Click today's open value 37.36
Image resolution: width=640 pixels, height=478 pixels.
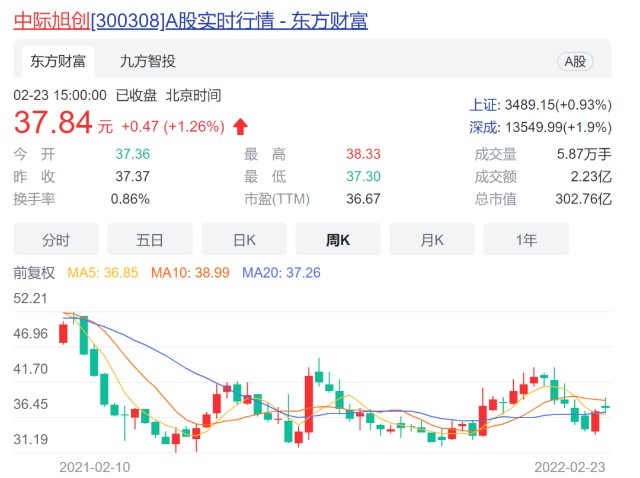tap(133, 154)
